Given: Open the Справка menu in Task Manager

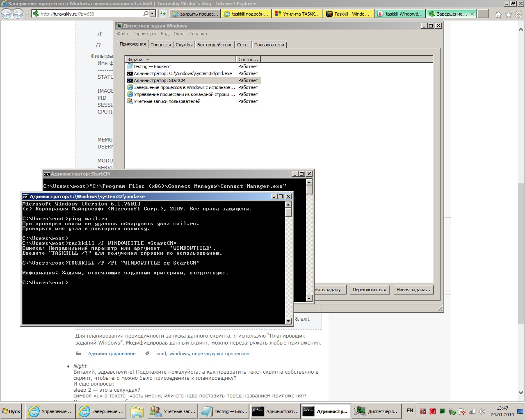Looking at the screenshot, I should coord(198,34).
